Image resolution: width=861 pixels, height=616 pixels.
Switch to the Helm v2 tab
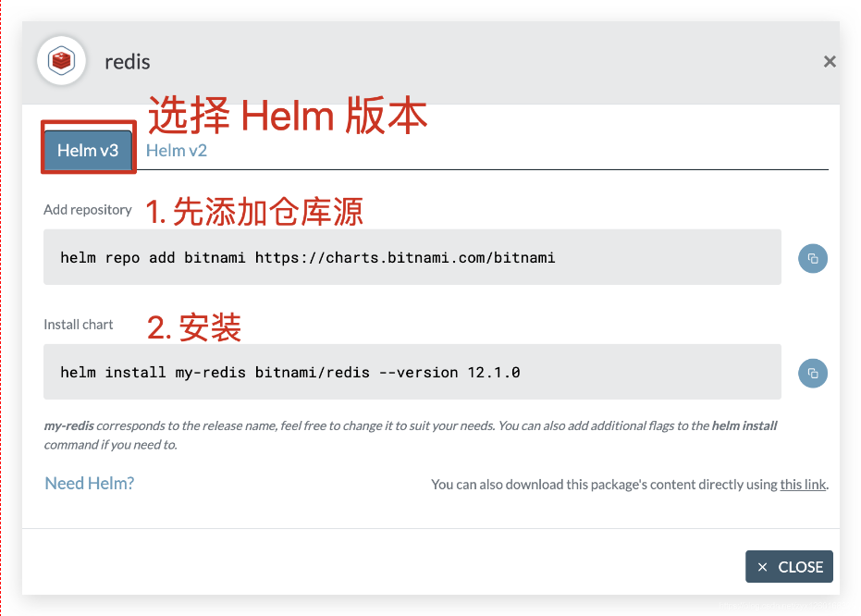tap(177, 151)
